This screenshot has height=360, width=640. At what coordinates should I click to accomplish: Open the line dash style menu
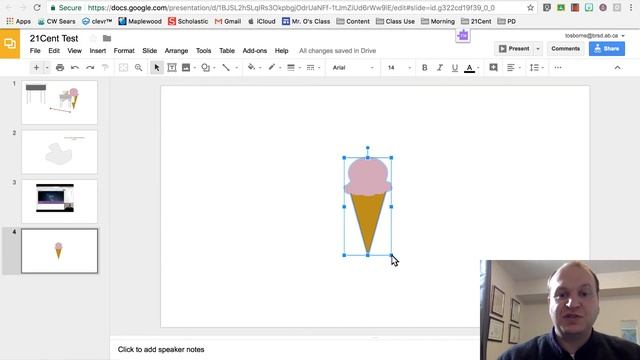tap(311, 68)
